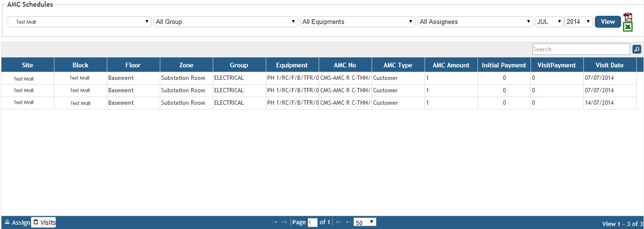Sort table by Visit Date column
This screenshot has height=229, width=644.
[609, 65]
